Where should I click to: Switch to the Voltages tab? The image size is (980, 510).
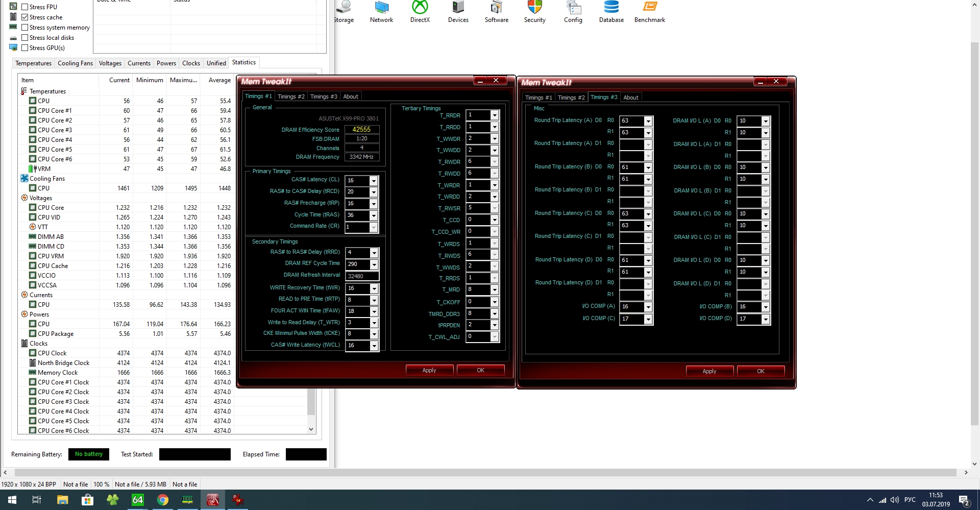coord(110,63)
